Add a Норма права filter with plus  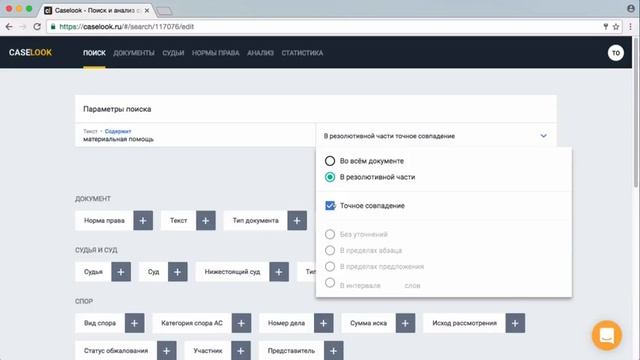[x=143, y=220]
